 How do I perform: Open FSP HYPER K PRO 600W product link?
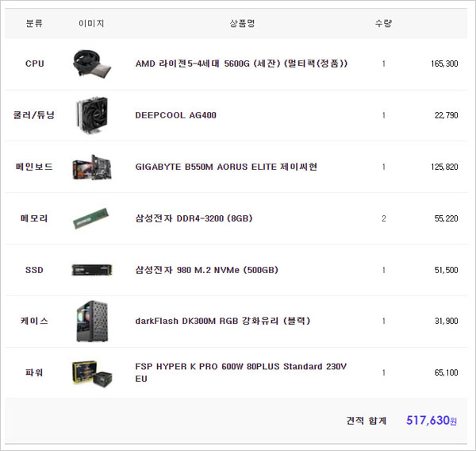click(x=240, y=372)
